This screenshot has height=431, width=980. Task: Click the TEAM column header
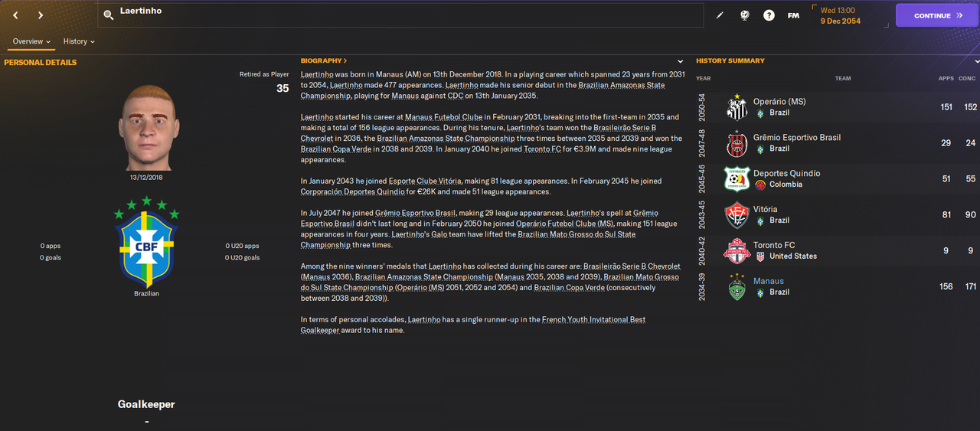click(x=843, y=78)
